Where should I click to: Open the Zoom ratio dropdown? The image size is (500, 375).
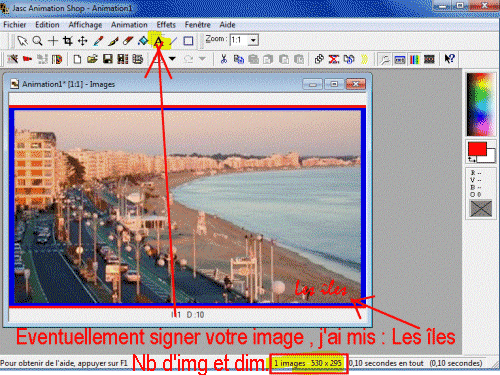click(253, 40)
